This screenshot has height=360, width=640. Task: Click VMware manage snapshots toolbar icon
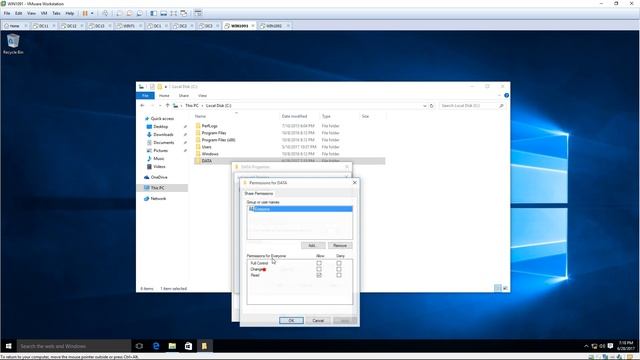pos(139,13)
